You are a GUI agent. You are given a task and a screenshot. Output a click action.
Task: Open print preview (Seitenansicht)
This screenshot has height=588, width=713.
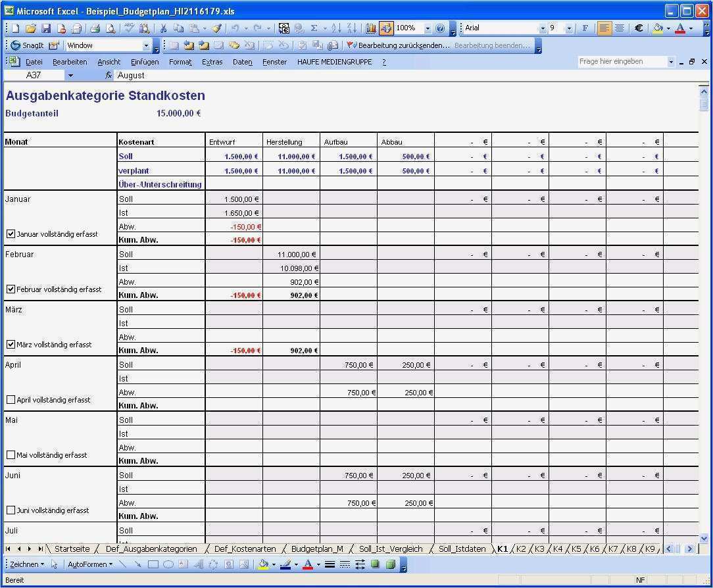coord(111,28)
